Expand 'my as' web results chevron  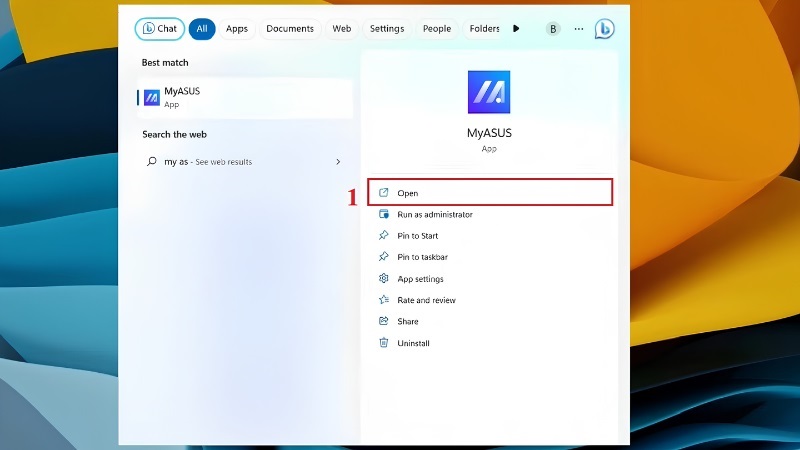338,162
